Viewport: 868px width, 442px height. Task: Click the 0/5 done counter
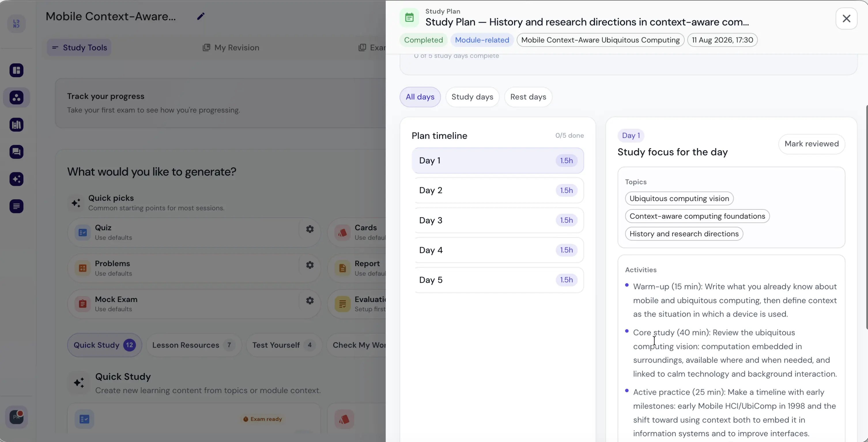(569, 136)
